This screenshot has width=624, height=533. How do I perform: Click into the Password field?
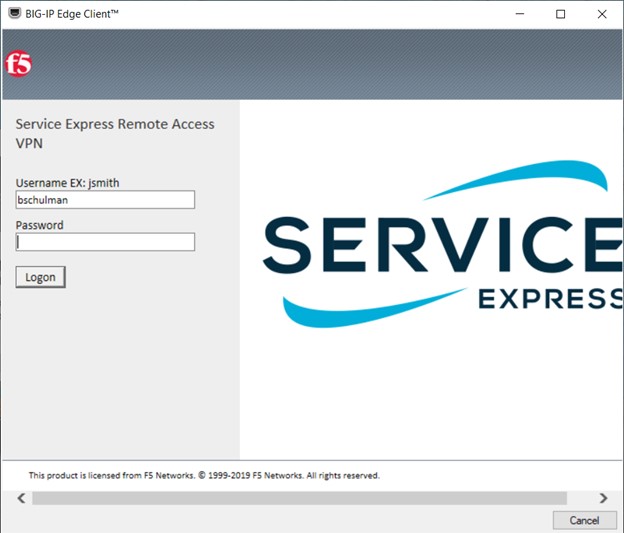(x=105, y=242)
